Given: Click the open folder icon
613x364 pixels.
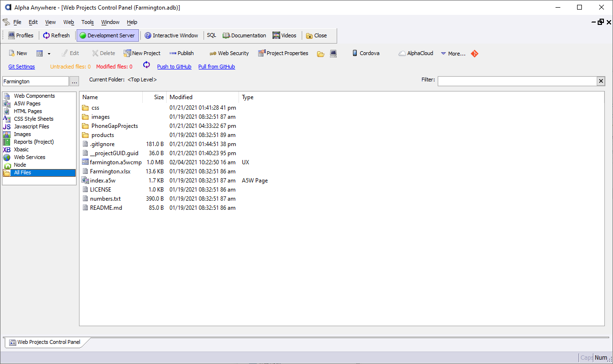Looking at the screenshot, I should click(321, 54).
